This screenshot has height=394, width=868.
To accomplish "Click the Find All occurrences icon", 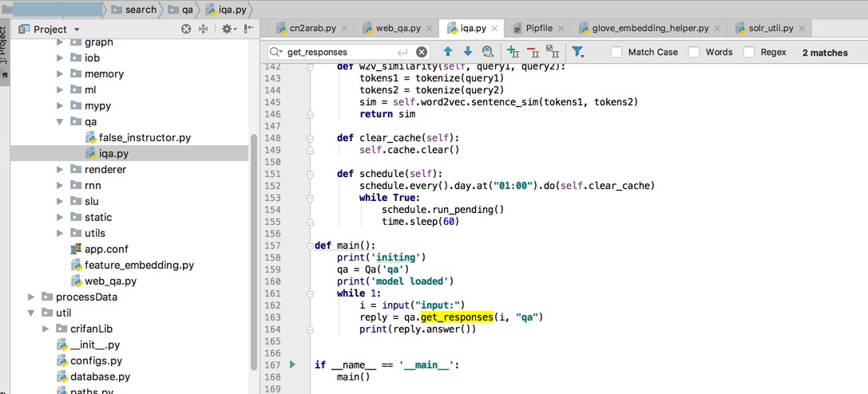I will (488, 52).
